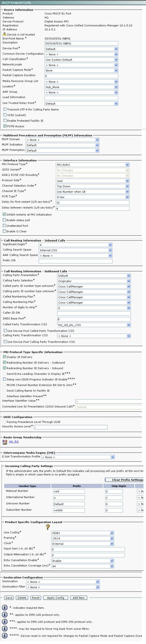Click info icon beside 'Device reset is not required'

click(5, 636)
